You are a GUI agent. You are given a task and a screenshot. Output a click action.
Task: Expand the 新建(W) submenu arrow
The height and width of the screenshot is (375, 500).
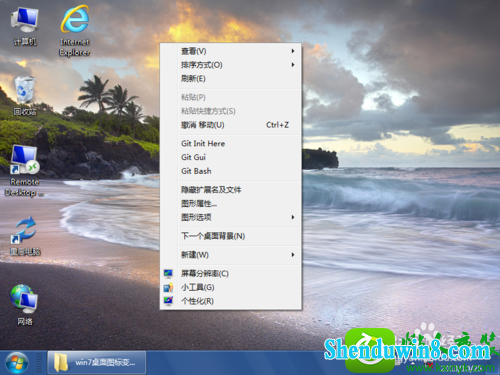293,255
